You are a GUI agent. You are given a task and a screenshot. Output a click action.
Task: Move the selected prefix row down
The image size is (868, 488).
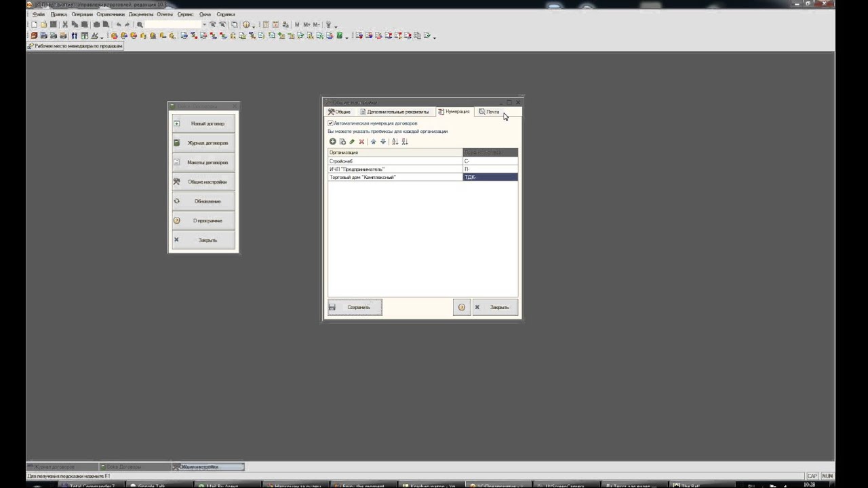(x=382, y=142)
